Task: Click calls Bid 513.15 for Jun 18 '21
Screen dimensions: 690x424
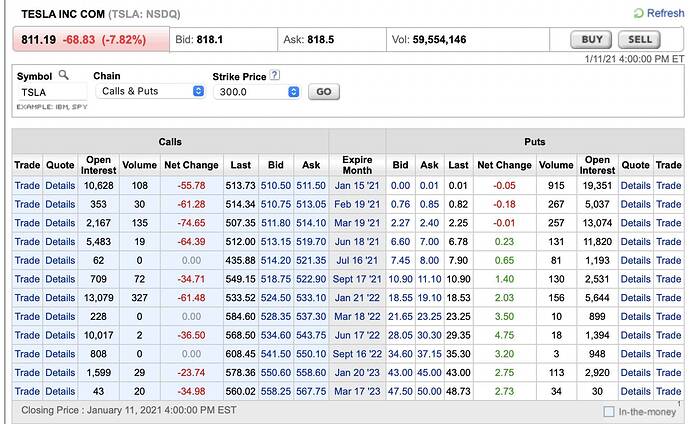Action: coord(276,241)
